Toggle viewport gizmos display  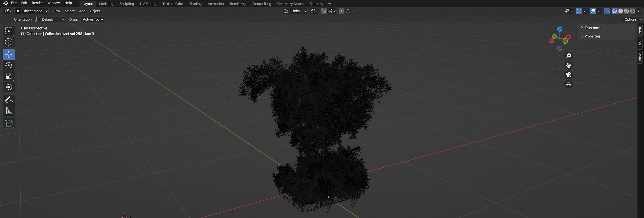click(579, 11)
